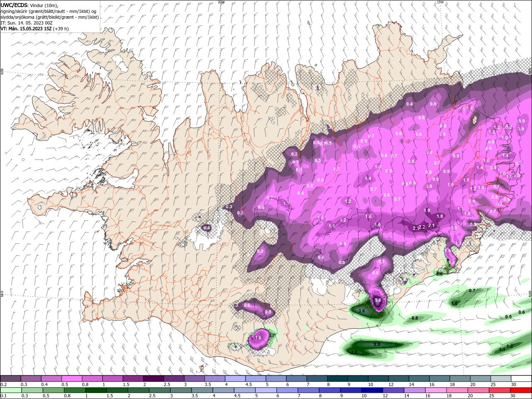532x399 pixels.
Task: Click the '1.9' snow value on map
Action: pyautogui.click(x=427, y=211)
